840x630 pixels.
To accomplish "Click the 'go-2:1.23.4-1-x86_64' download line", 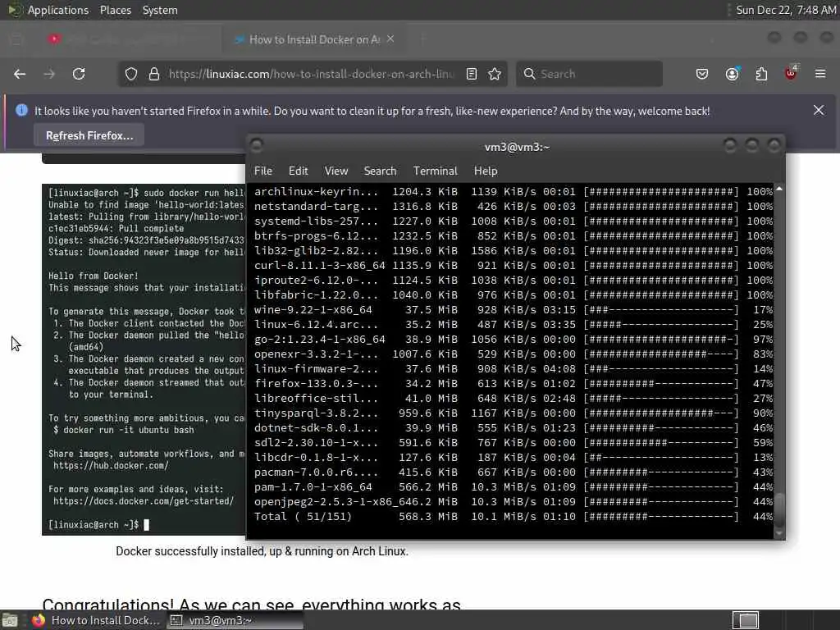I will coord(513,339).
